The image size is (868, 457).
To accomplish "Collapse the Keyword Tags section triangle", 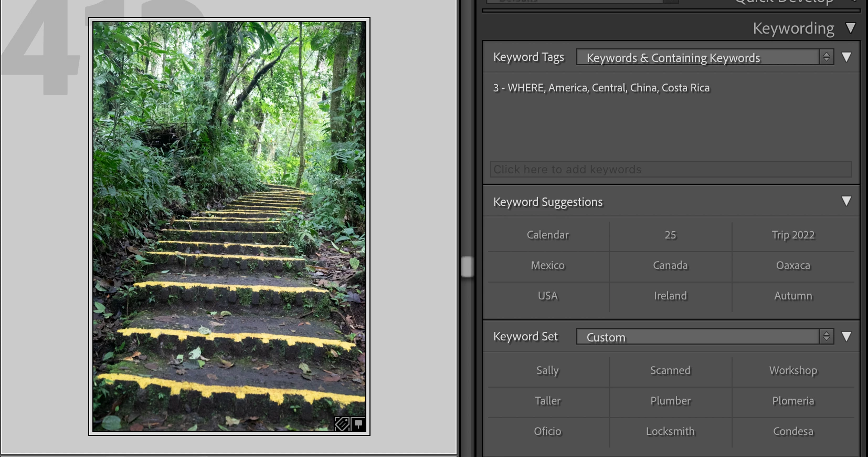I will pos(846,57).
